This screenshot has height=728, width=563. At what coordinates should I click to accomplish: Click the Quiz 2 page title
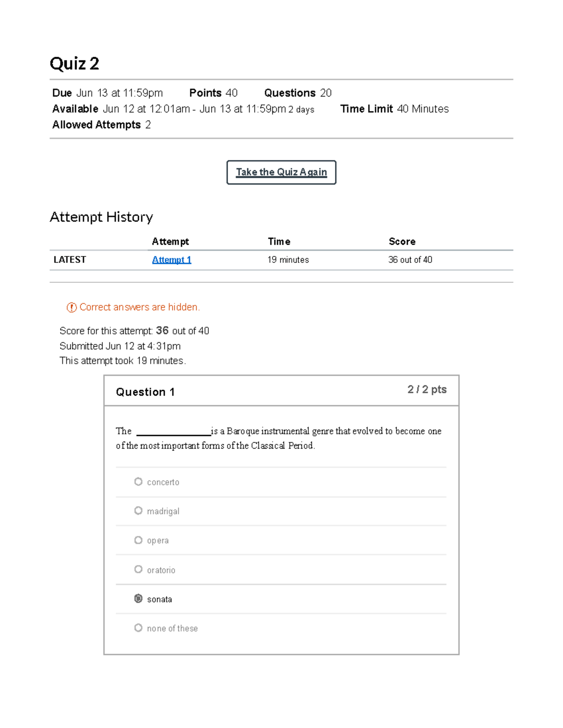tap(75, 63)
